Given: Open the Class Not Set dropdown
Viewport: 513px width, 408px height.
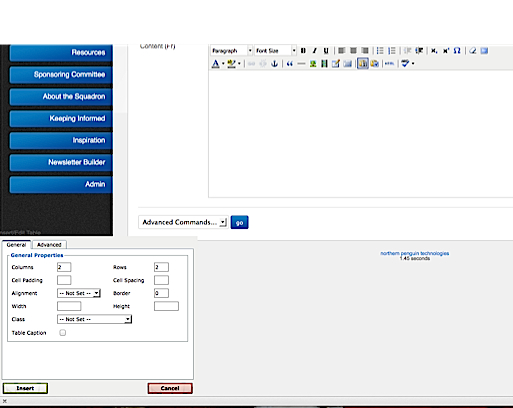Looking at the screenshot, I should click(94, 319).
